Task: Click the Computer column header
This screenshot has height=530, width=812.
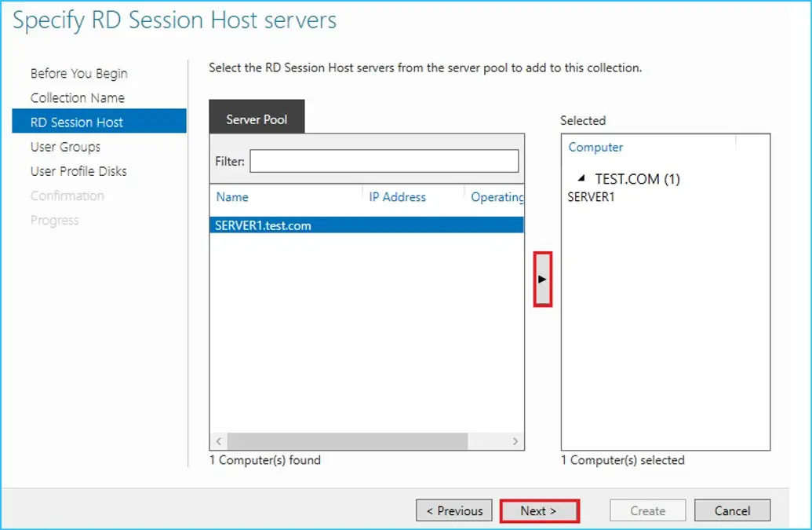Action: 595,147
